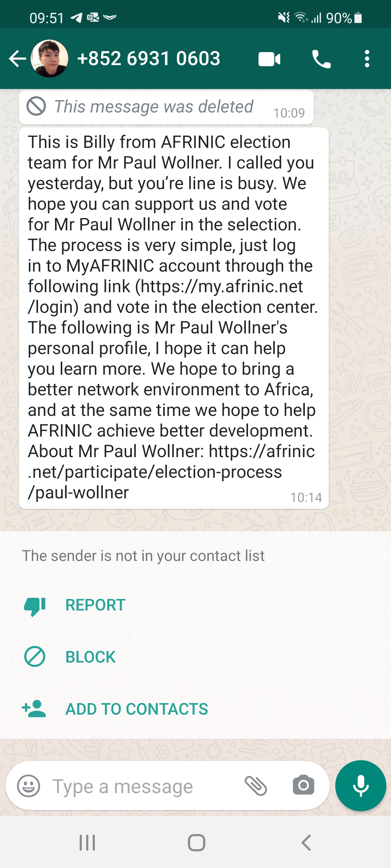Tap the microphone voice message button
Viewport: 391px width, 868px height.
click(x=361, y=786)
